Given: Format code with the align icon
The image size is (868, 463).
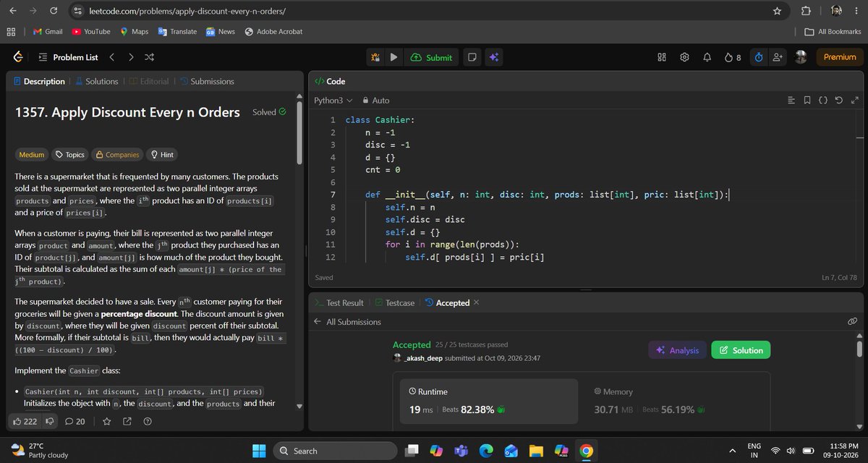Looking at the screenshot, I should click(791, 101).
